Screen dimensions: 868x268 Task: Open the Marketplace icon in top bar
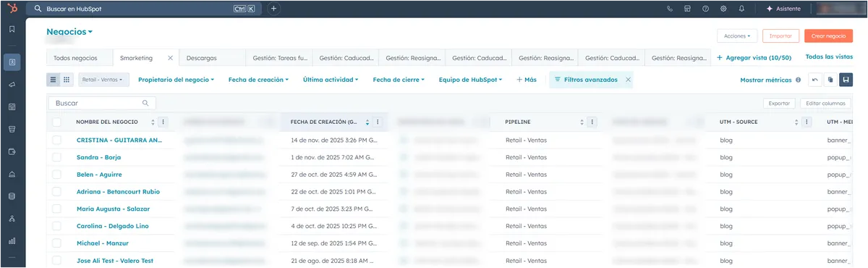[687, 9]
